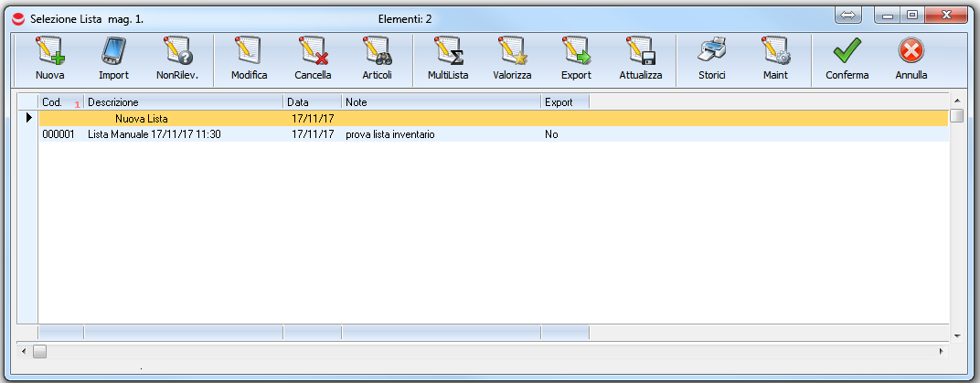Click the MultiLista sigma icon
Image resolution: width=980 pixels, height=383 pixels.
pos(448,59)
